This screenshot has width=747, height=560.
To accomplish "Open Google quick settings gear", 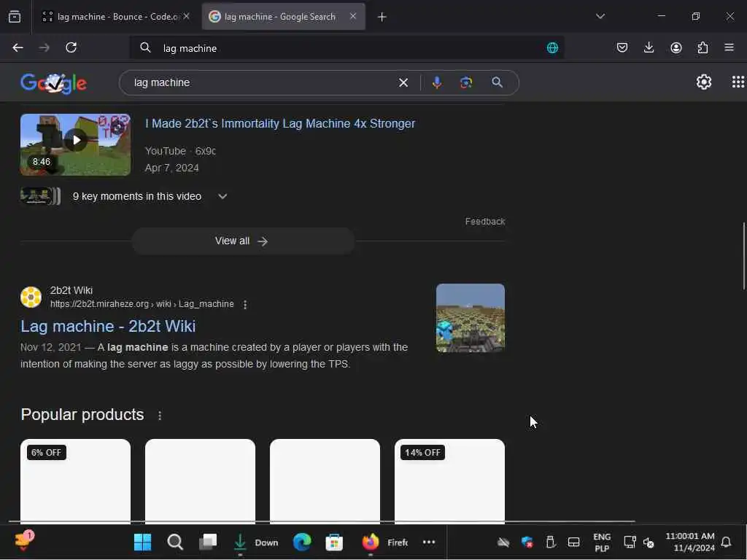I will [x=704, y=82].
